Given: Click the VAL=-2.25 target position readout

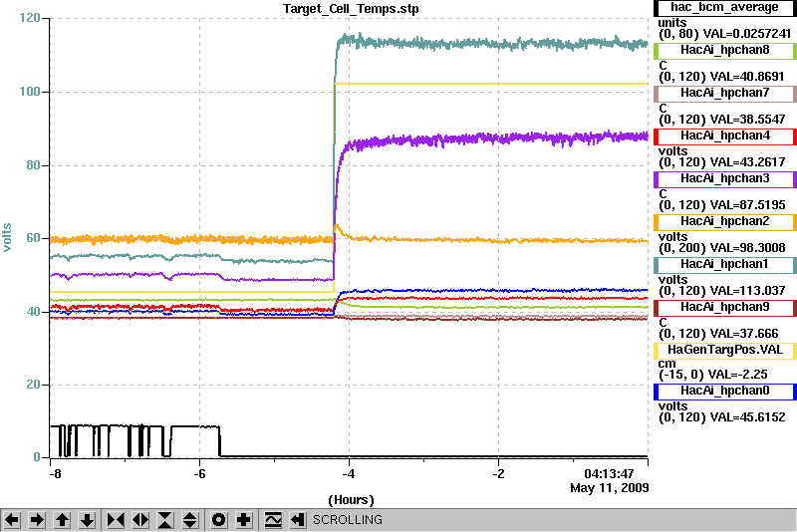Looking at the screenshot, I should coord(739,375).
